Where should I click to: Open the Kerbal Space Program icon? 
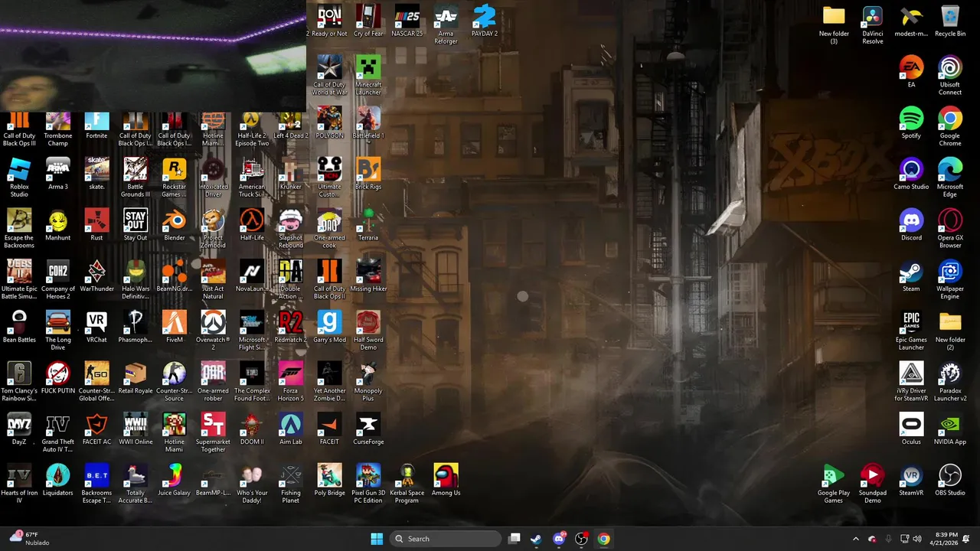coord(407,484)
